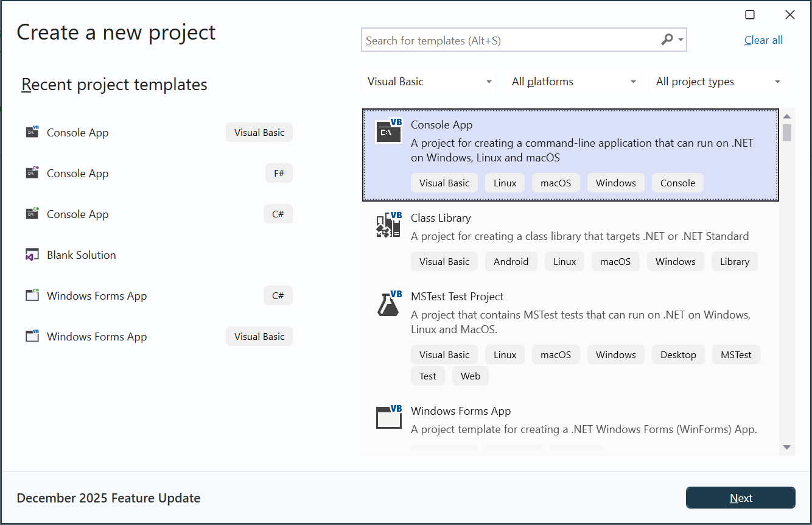The image size is (812, 525).
Task: Click the macOS tag on Class Library template
Action: [615, 261]
